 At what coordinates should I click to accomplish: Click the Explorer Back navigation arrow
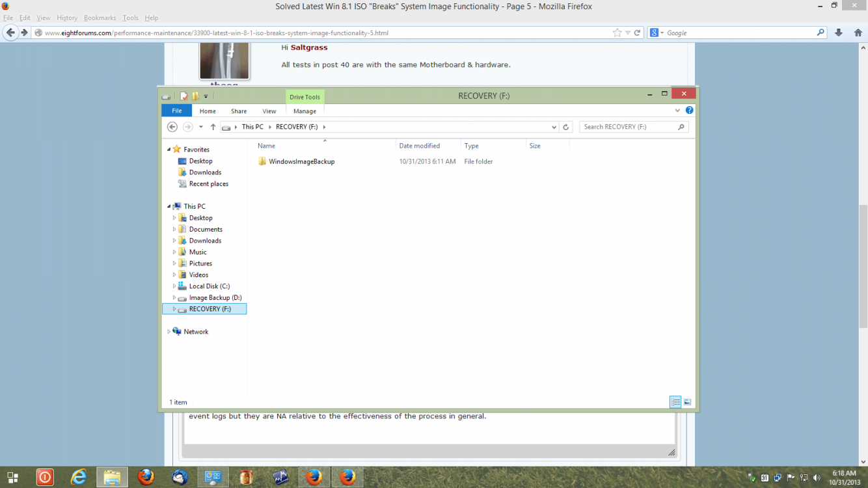[172, 127]
